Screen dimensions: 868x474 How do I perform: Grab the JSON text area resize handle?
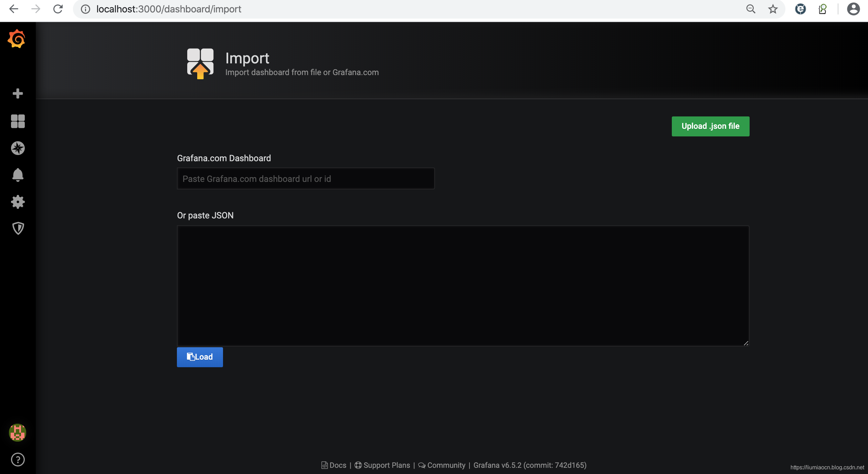coord(746,343)
